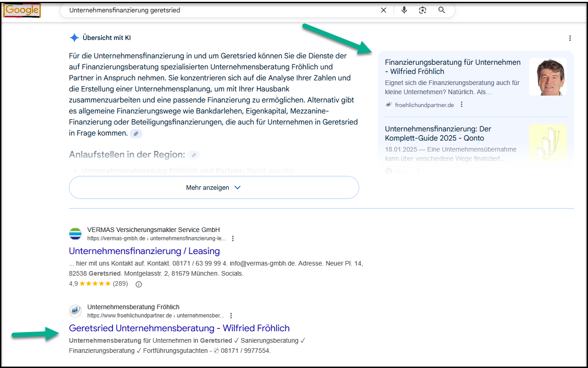The image size is (588, 368).
Task: Click info icon beside the 4,9 rating
Action: 139,284
